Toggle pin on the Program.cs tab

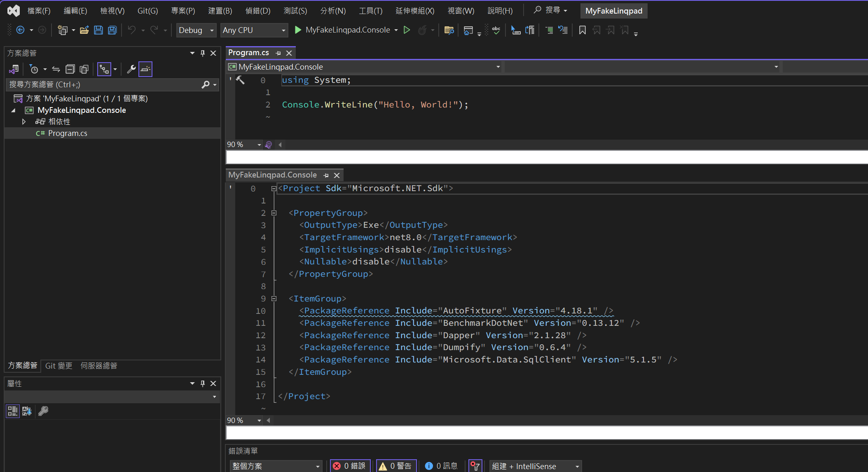[278, 53]
